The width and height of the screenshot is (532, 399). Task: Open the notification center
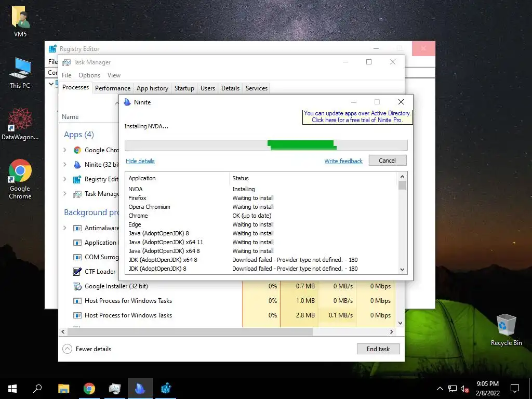click(515, 389)
